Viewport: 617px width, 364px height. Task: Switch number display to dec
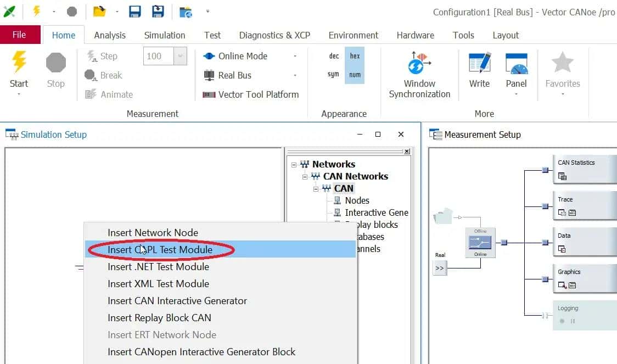click(x=334, y=56)
